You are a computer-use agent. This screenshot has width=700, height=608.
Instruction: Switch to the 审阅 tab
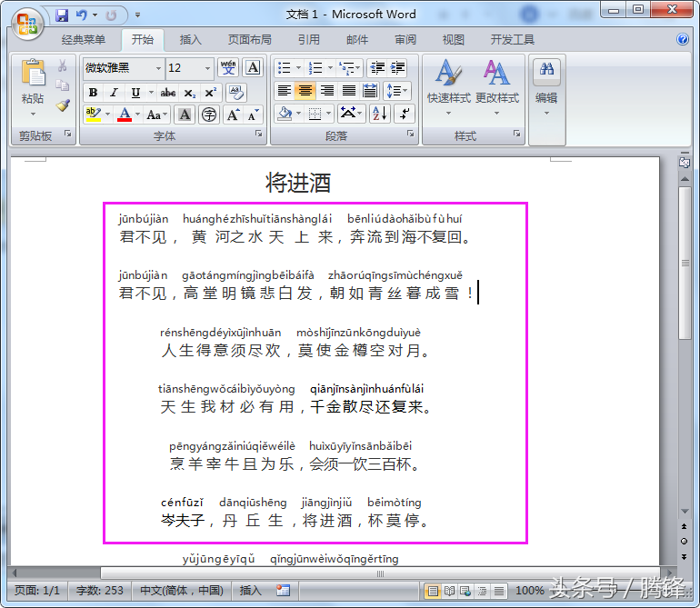[x=405, y=40]
